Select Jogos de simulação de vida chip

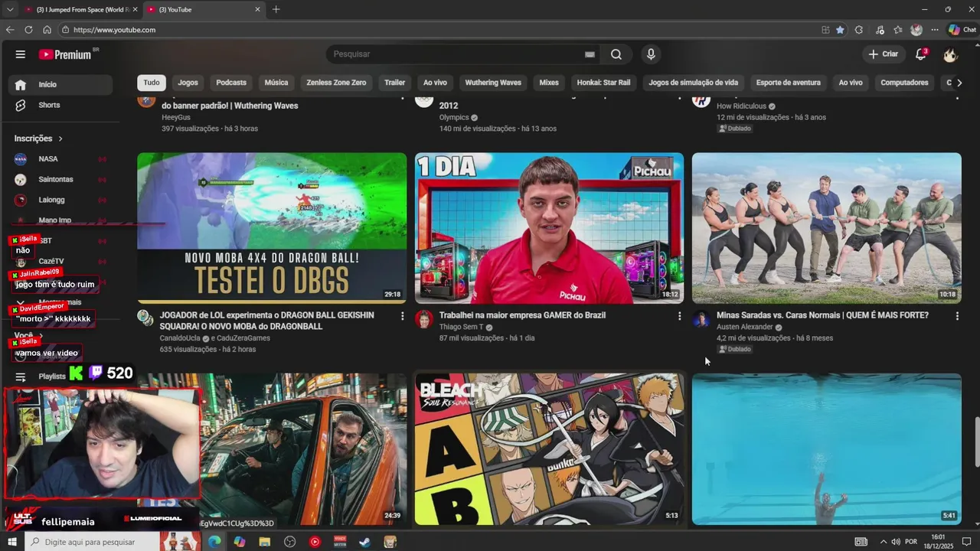tap(694, 83)
